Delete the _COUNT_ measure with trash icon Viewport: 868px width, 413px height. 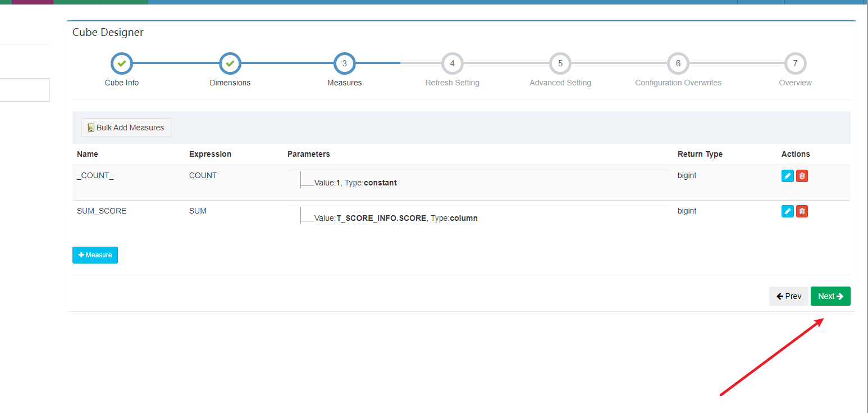[802, 176]
